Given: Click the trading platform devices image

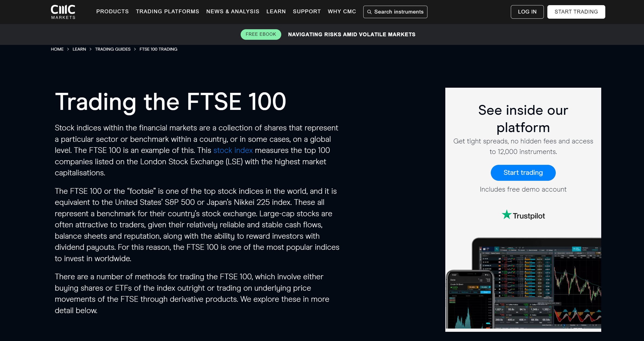Looking at the screenshot, I should (523, 283).
